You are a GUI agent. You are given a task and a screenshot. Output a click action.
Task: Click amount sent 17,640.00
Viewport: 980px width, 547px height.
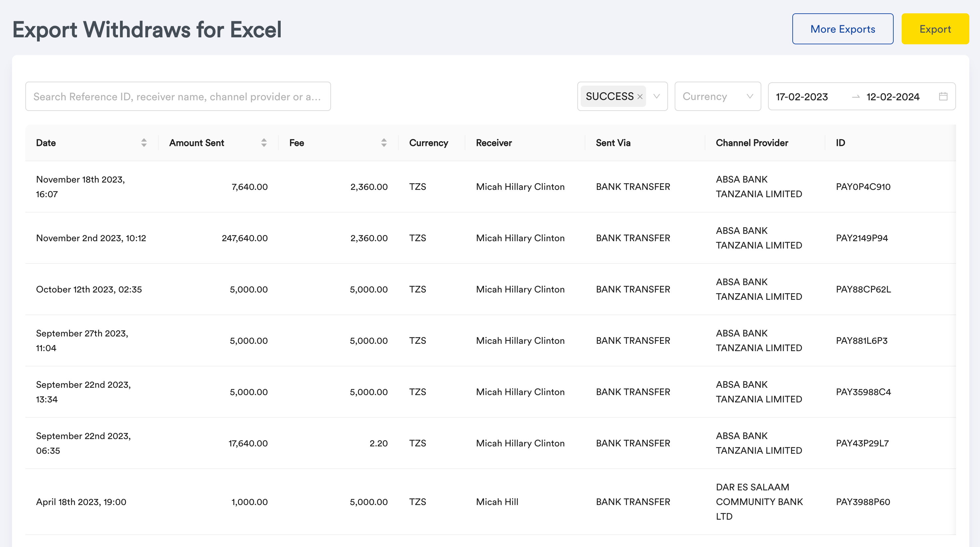coord(248,444)
